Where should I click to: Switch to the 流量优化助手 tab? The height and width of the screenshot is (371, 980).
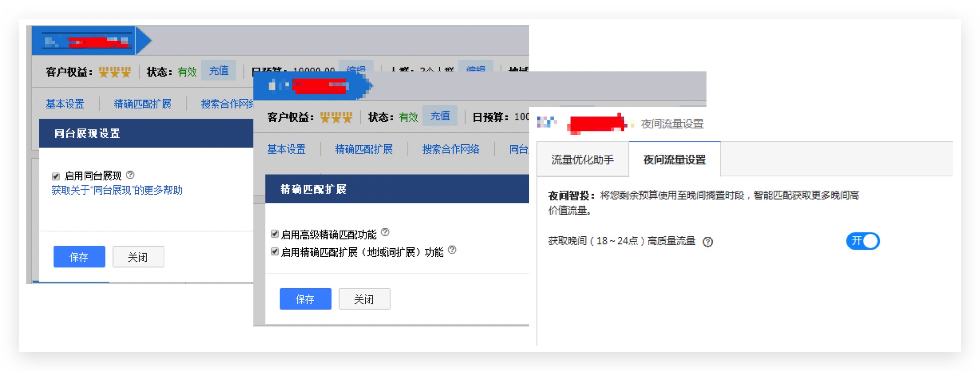582,160
